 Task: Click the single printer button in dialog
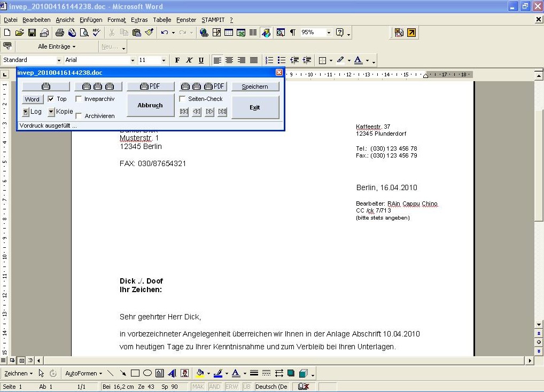(x=46, y=87)
